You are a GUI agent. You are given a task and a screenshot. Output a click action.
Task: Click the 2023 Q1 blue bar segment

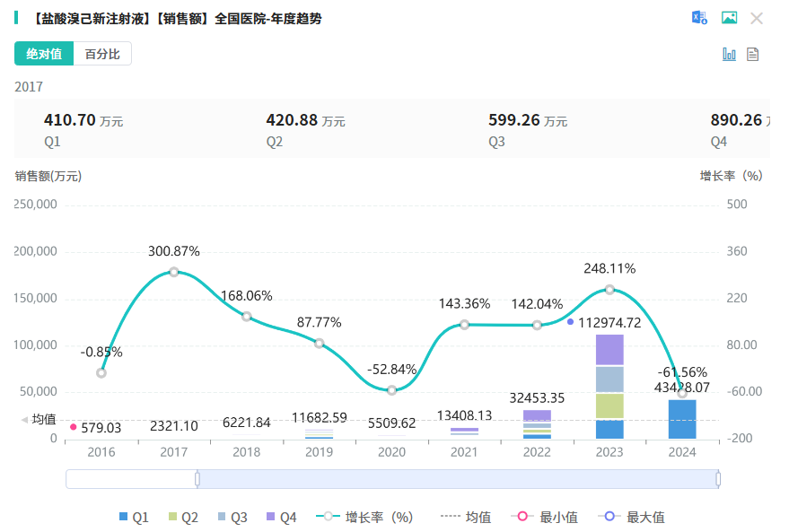(609, 429)
